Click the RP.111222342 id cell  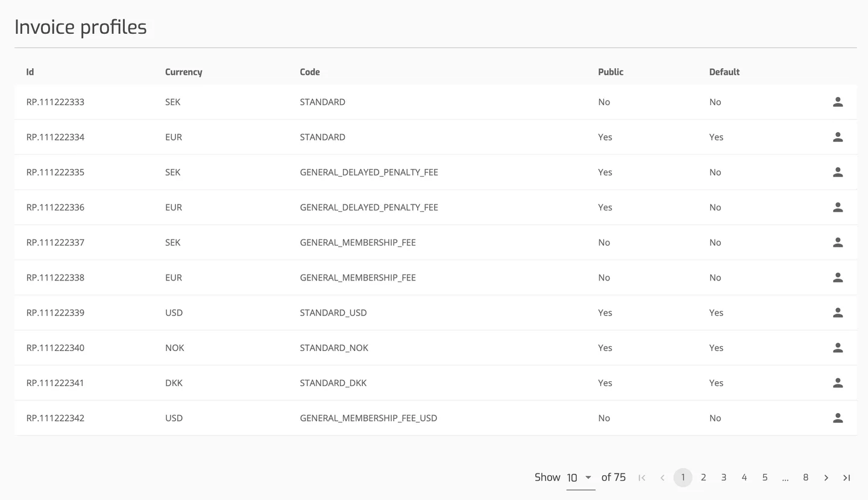(x=55, y=418)
